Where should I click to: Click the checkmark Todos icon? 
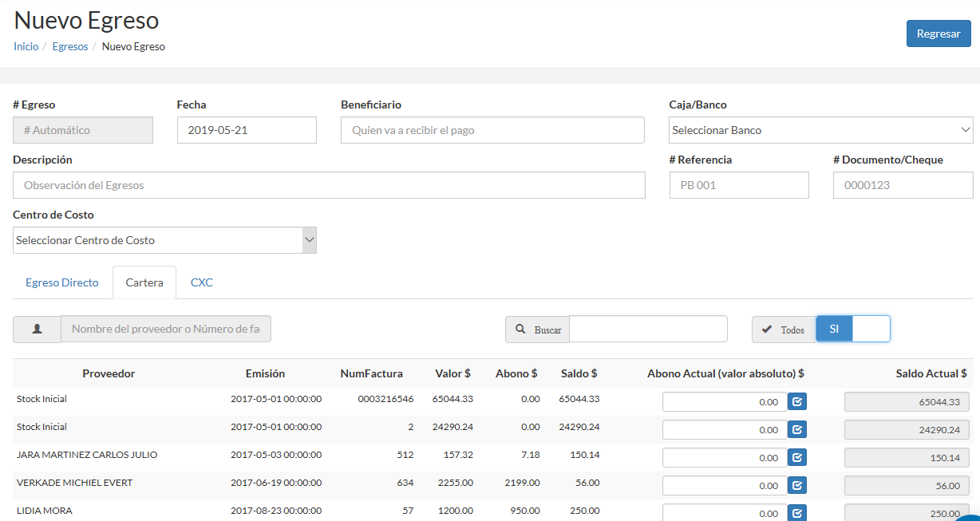click(x=767, y=329)
